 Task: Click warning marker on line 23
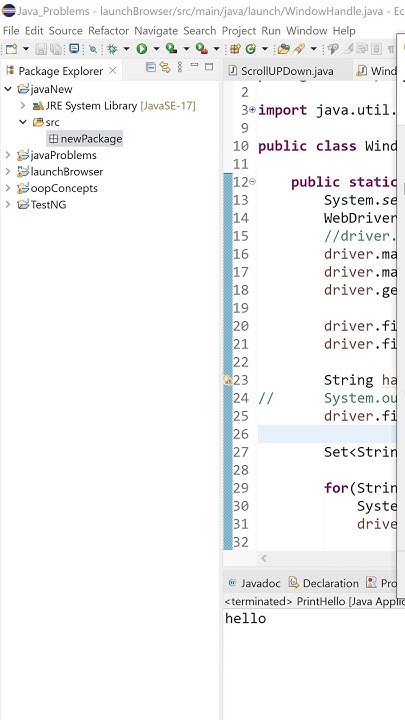point(227,380)
